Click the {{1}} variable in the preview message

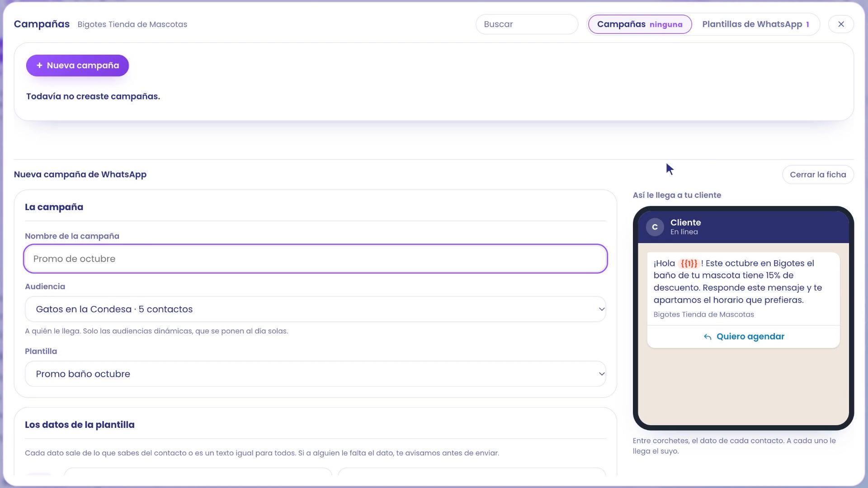point(689,263)
